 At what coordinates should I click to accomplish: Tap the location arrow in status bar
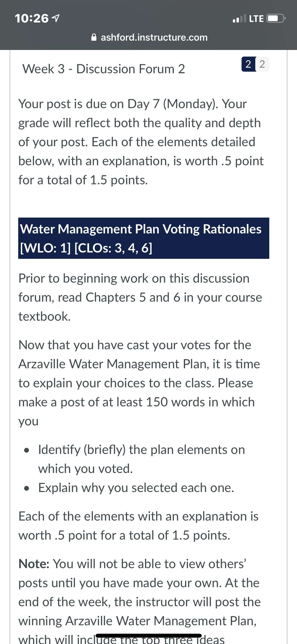[55, 18]
